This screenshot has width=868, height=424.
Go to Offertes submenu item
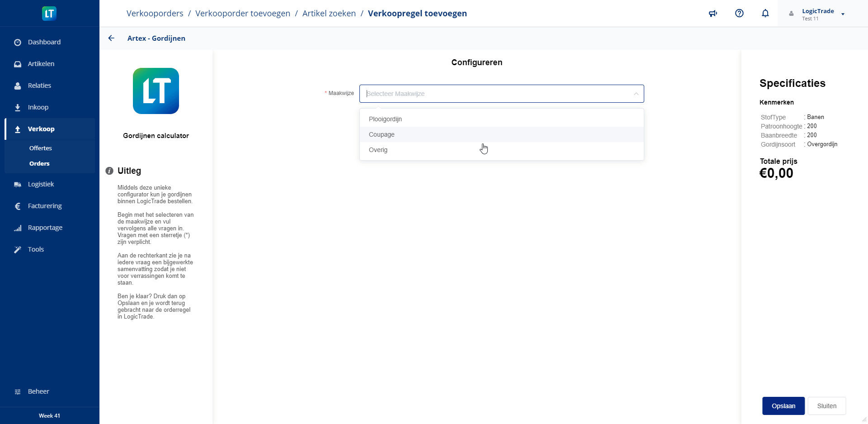coord(41,148)
